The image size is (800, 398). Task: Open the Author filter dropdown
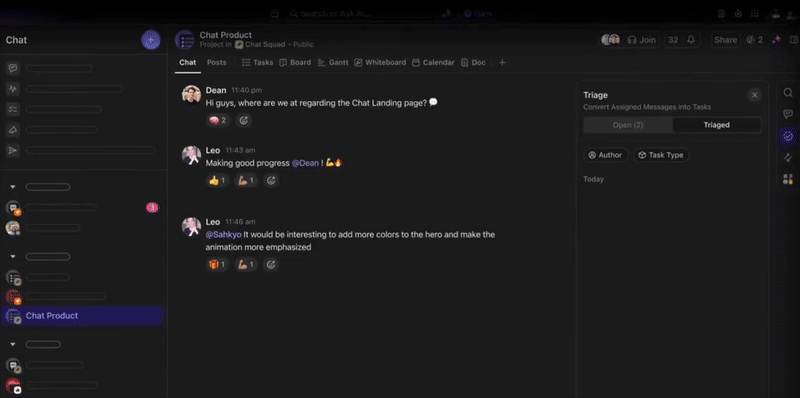point(605,155)
